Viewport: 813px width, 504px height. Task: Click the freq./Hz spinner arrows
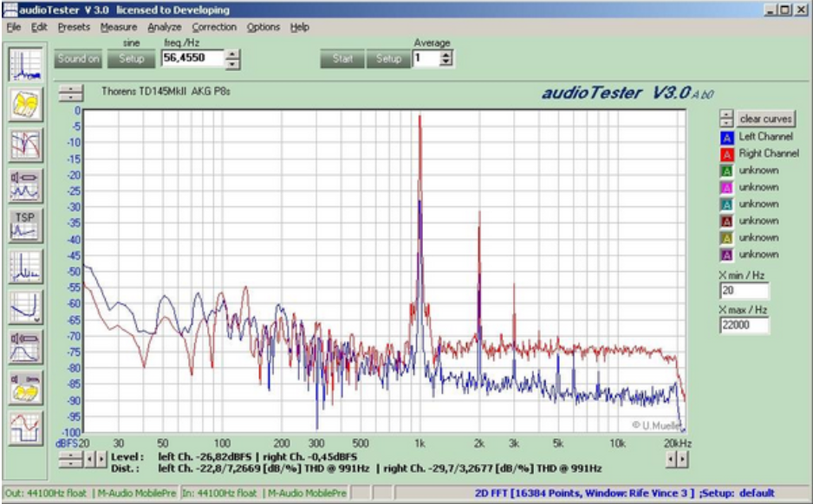(x=232, y=59)
